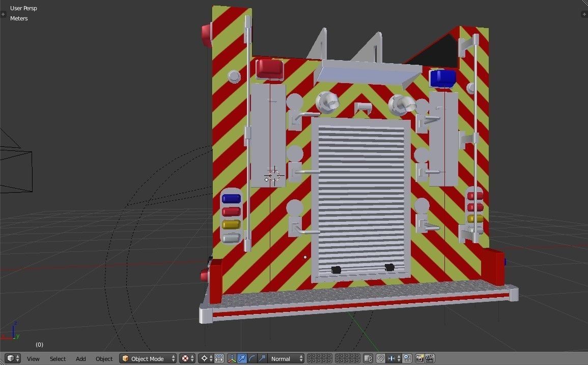Click the "Meters" unit label
588x365 pixels.
point(19,18)
